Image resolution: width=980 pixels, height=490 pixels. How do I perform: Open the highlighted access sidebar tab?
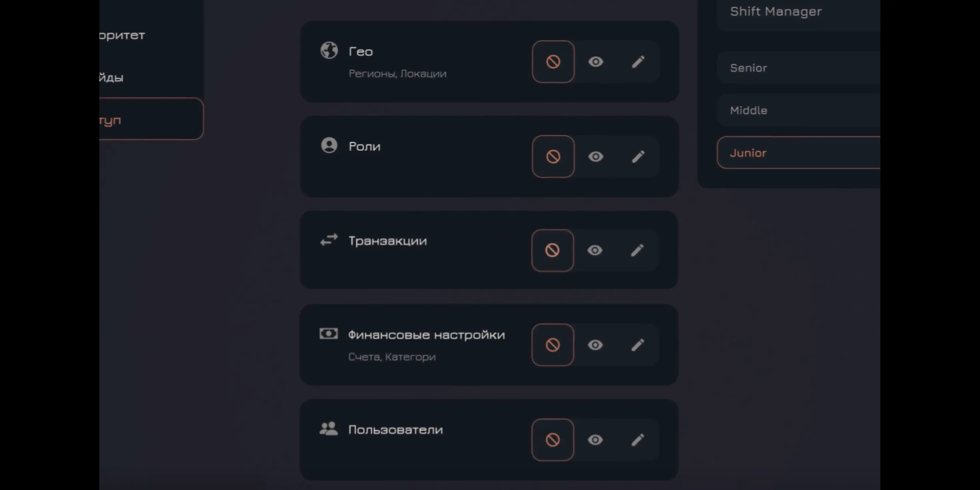pyautogui.click(x=151, y=119)
